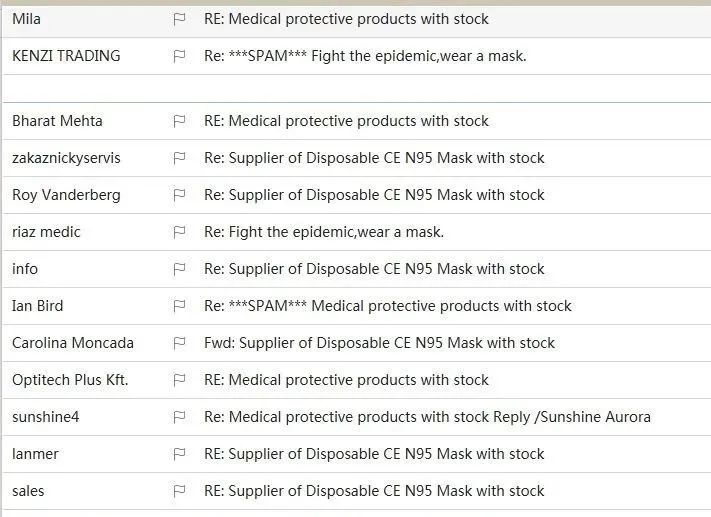Open the Sunshine Aurora reply message

[x=427, y=417]
